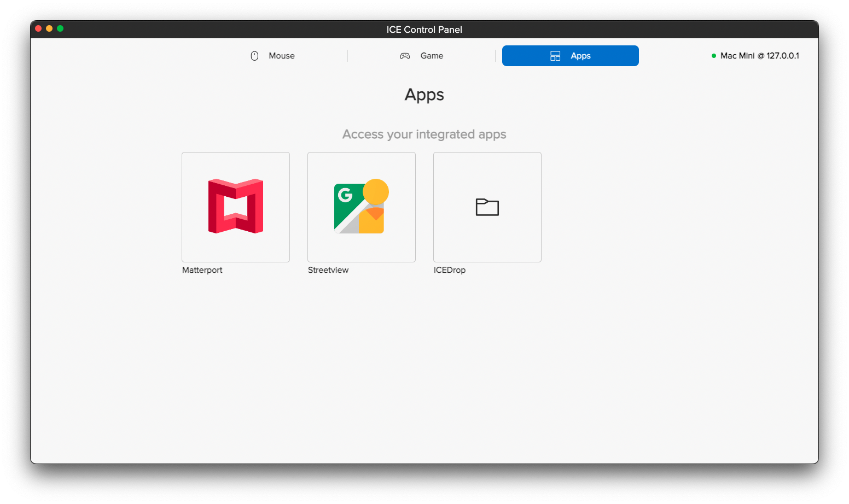Click the green connection status dot
849x504 pixels.
coord(713,55)
